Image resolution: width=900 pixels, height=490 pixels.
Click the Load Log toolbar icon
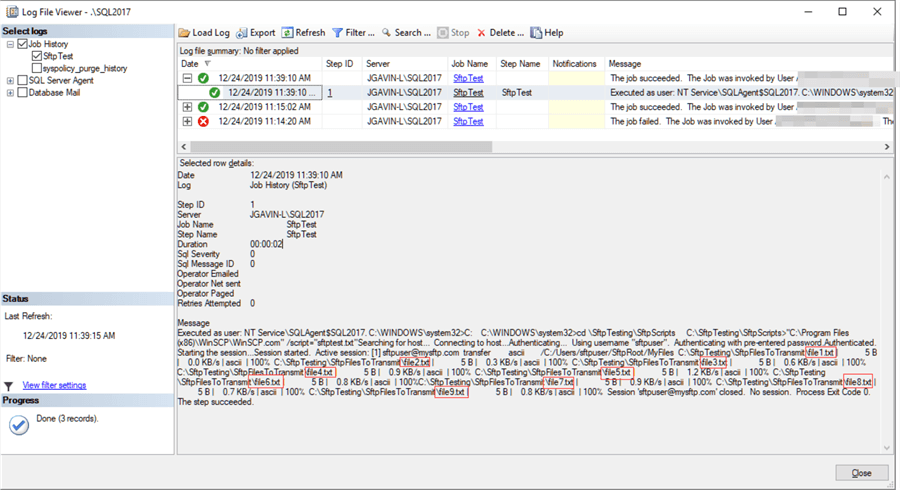click(186, 32)
